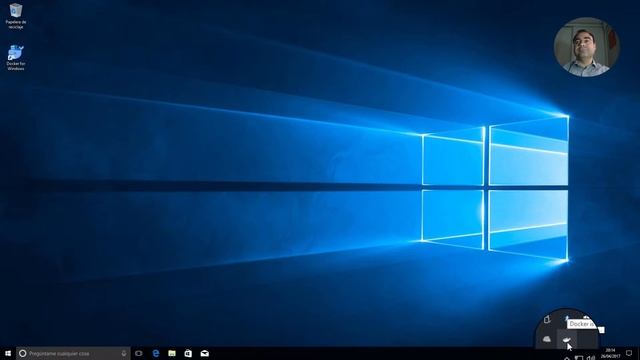Open File Explorer from the taskbar
The image size is (640, 360).
pos(172,353)
